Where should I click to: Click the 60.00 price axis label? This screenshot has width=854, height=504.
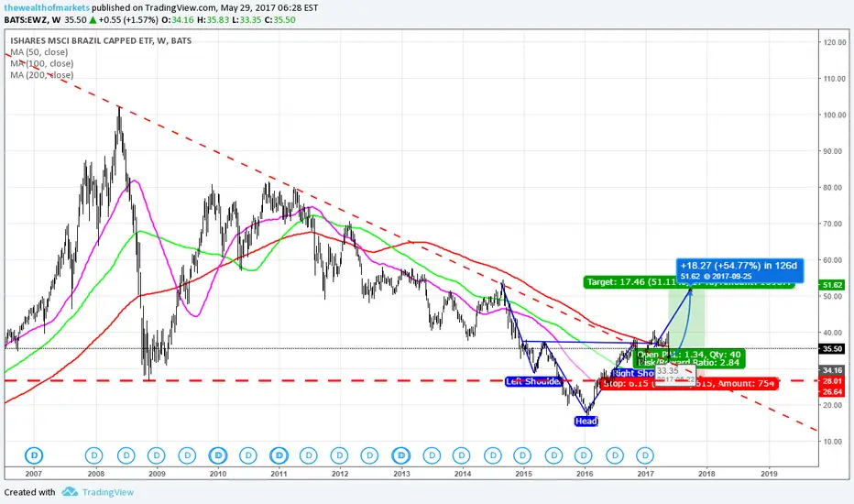click(x=835, y=260)
